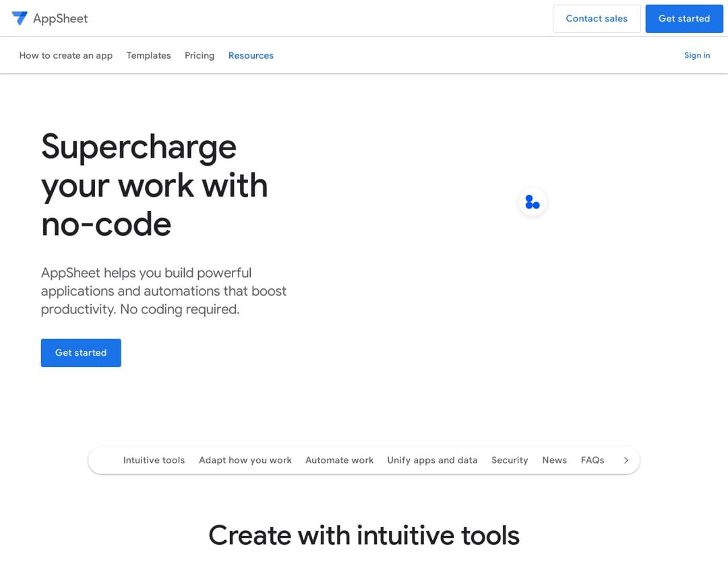Image resolution: width=728 pixels, height=582 pixels.
Task: Jump to Intuitive tools section
Action: pyautogui.click(x=154, y=460)
